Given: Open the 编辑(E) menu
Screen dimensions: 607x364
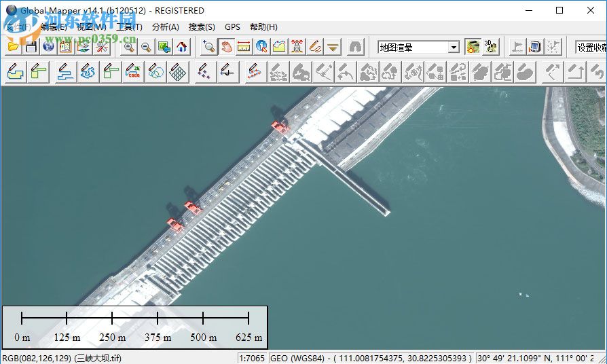Looking at the screenshot, I should click(x=54, y=27).
